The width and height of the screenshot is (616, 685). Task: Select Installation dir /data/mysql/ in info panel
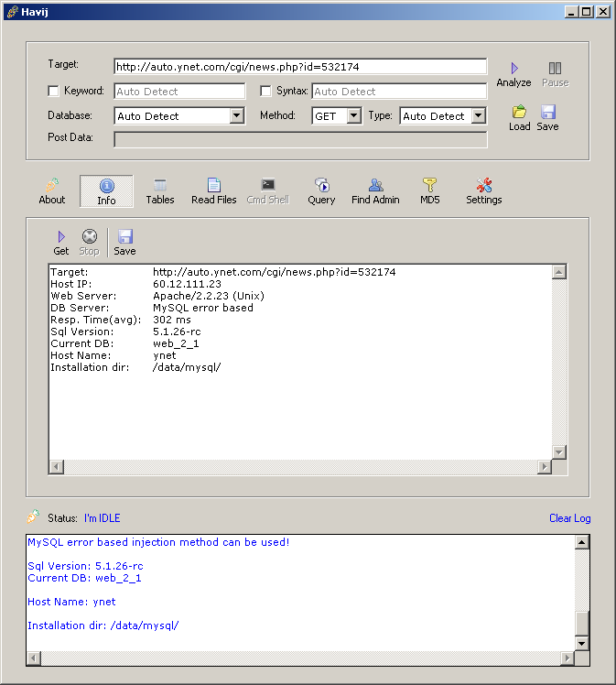[x=187, y=367]
